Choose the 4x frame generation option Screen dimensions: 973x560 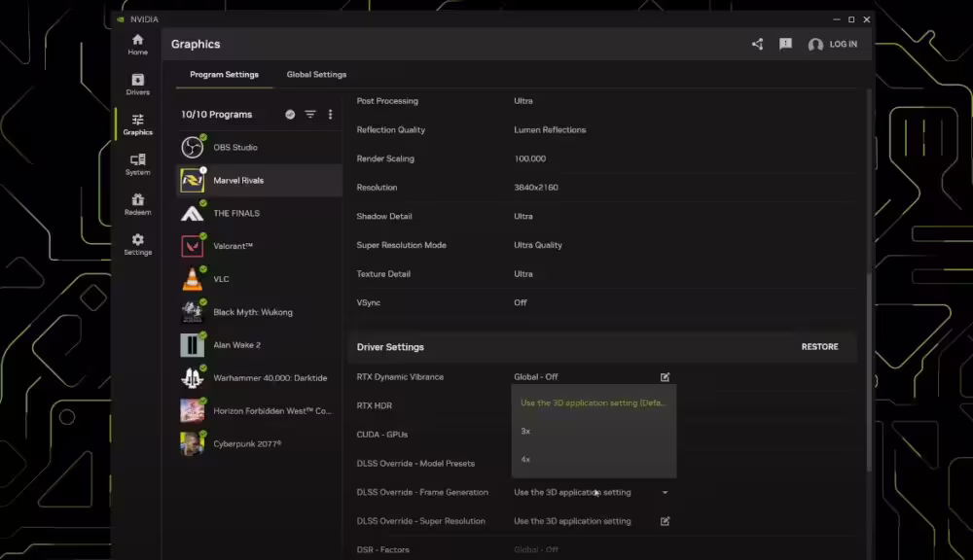594,460
